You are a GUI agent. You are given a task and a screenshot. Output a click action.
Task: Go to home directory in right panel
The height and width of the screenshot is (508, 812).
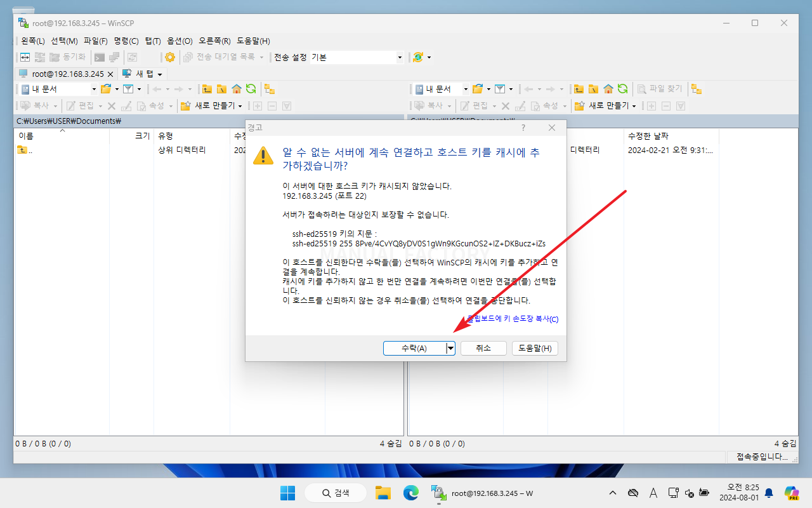(608, 90)
